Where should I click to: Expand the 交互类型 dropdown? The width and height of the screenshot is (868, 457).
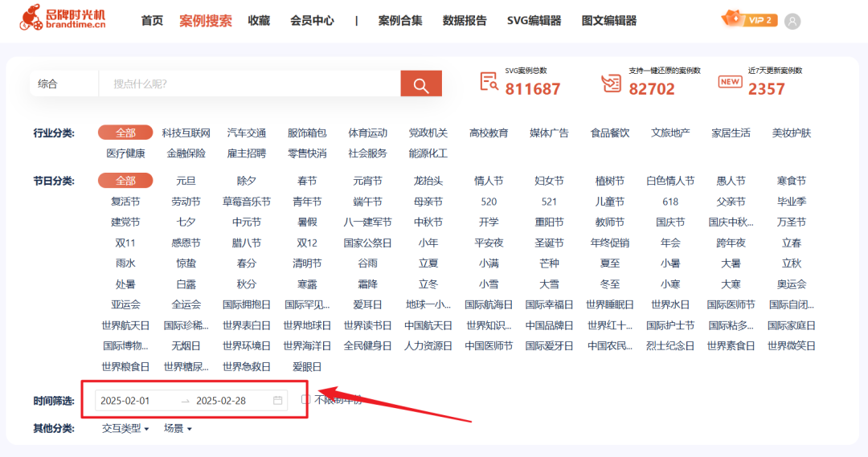point(125,428)
